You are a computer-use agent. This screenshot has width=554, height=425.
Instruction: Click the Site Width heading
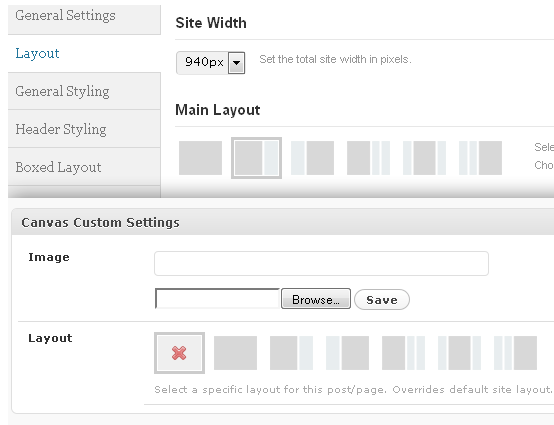point(211,23)
